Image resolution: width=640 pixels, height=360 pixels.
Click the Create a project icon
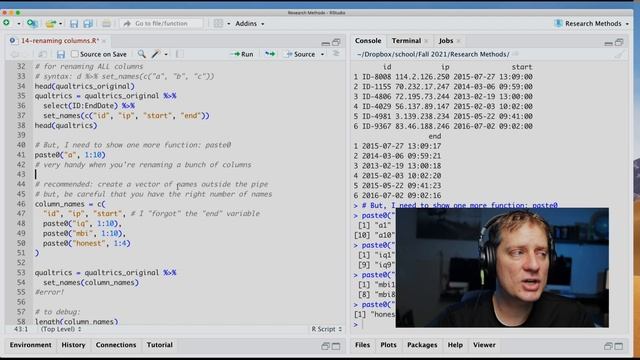click(x=32, y=23)
